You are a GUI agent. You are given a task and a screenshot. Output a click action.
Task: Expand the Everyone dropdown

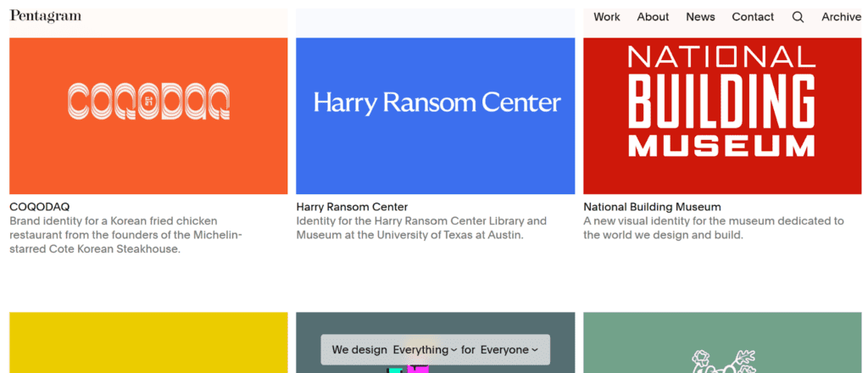(x=509, y=350)
